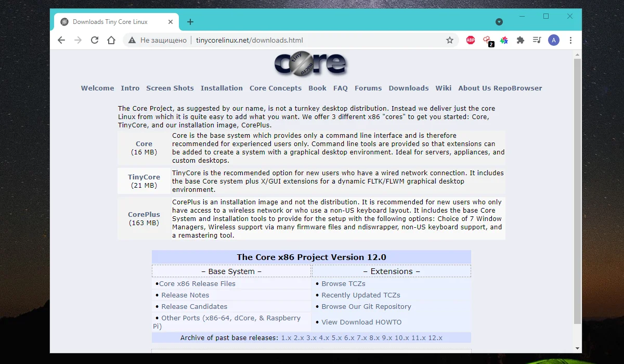Go forward with the browser arrow
The width and height of the screenshot is (624, 364).
click(x=78, y=40)
